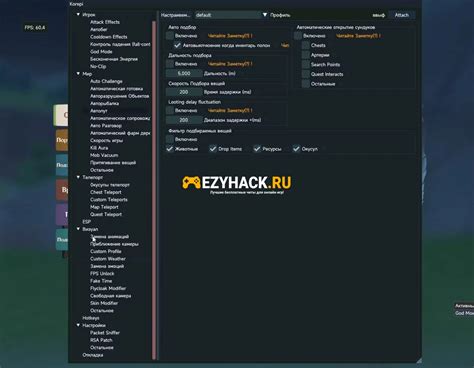The height and width of the screenshot is (368, 474).
Task: Select FPS Unlock in the tree
Action: (x=102, y=273)
